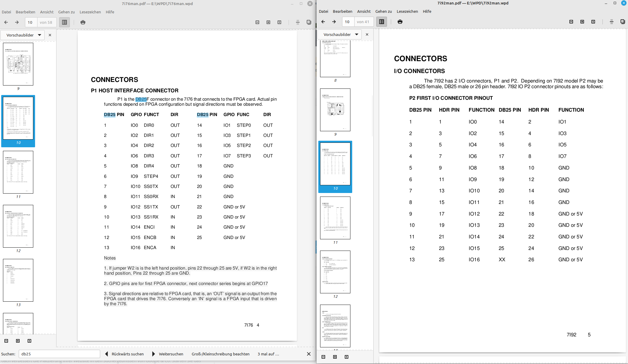Viewport: 628px width, 364px height.
Task: Toggle side pane button in 7i92man toolbar
Action: (382, 22)
